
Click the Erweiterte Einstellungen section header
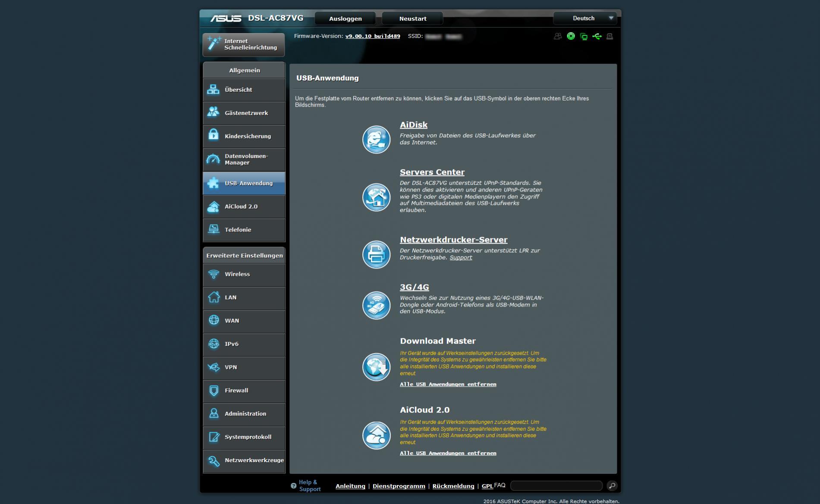pos(244,256)
